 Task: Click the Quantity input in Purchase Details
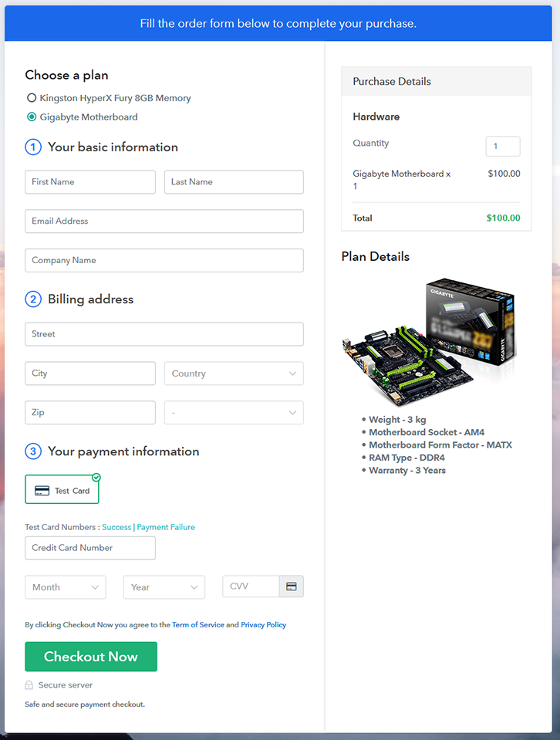[503, 147]
